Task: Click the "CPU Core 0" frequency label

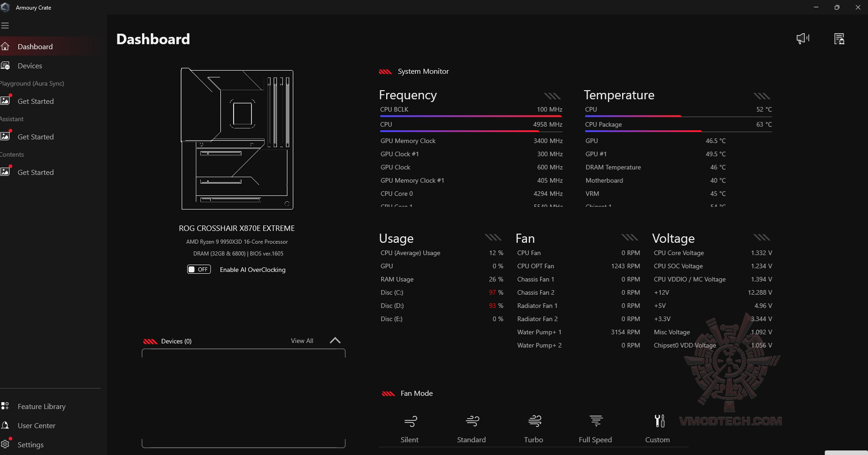Action: 397,194
